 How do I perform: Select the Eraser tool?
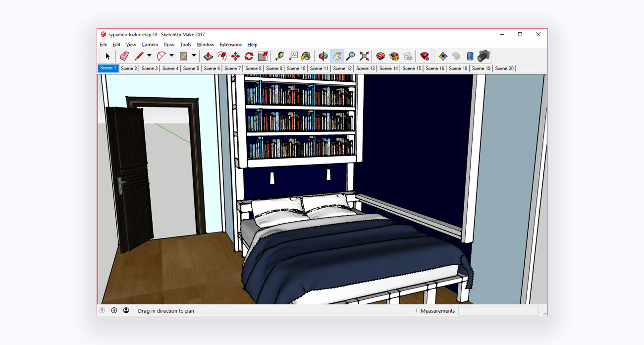coord(124,56)
